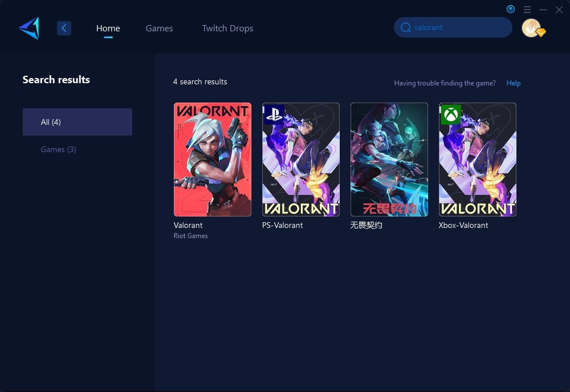
Task: Open the red Valorant cover thumbnail
Action: pyautogui.click(x=213, y=160)
